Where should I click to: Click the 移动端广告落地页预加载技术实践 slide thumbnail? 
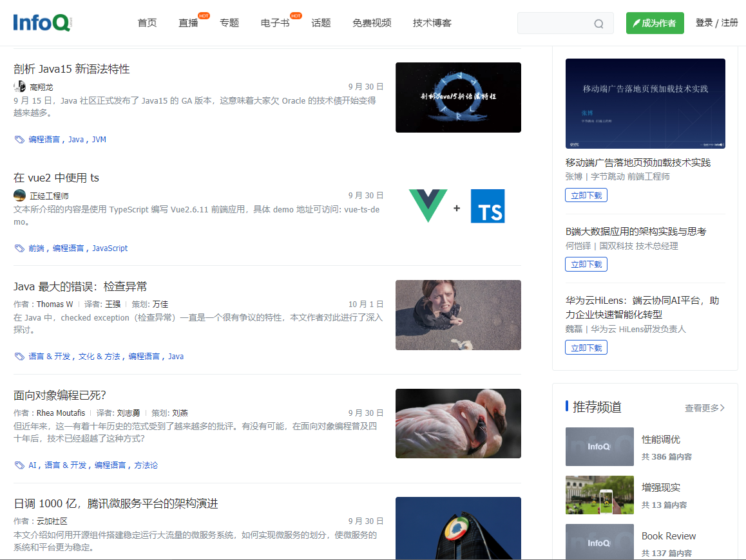[x=645, y=104]
